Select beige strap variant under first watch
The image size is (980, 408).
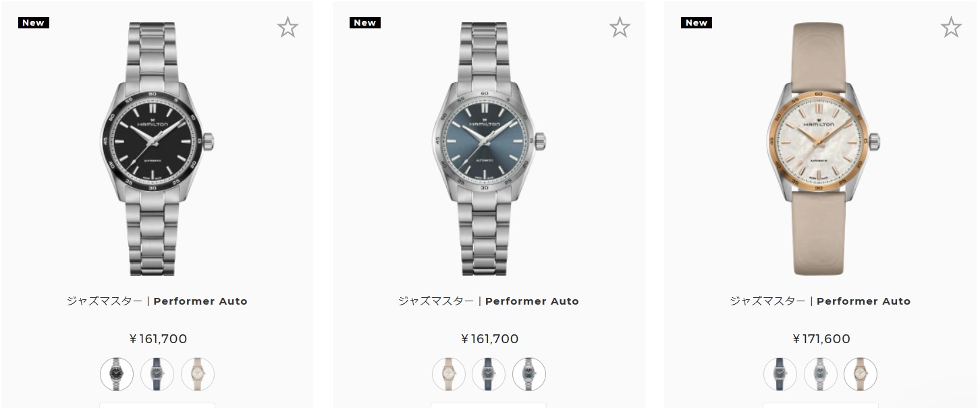(x=198, y=374)
